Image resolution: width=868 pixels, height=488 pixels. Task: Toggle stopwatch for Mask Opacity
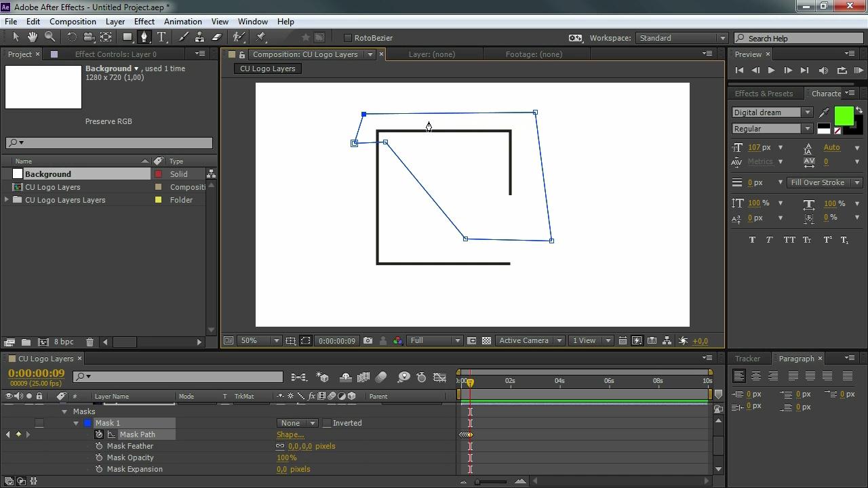coord(99,457)
